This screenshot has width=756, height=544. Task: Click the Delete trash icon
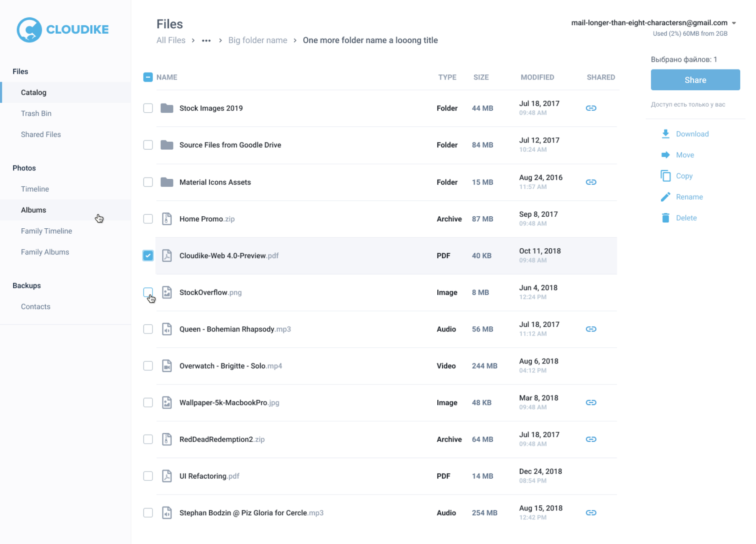[665, 218]
